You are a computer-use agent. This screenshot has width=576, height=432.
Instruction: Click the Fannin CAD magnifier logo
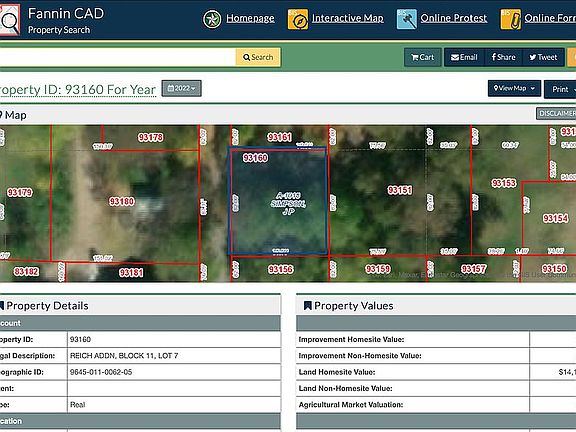pos(9,20)
